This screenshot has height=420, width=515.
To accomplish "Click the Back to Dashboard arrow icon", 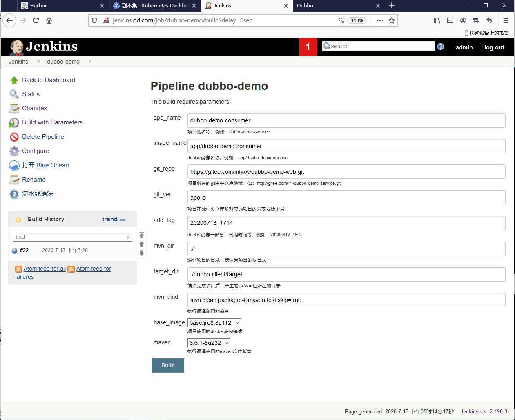I will pyautogui.click(x=14, y=80).
